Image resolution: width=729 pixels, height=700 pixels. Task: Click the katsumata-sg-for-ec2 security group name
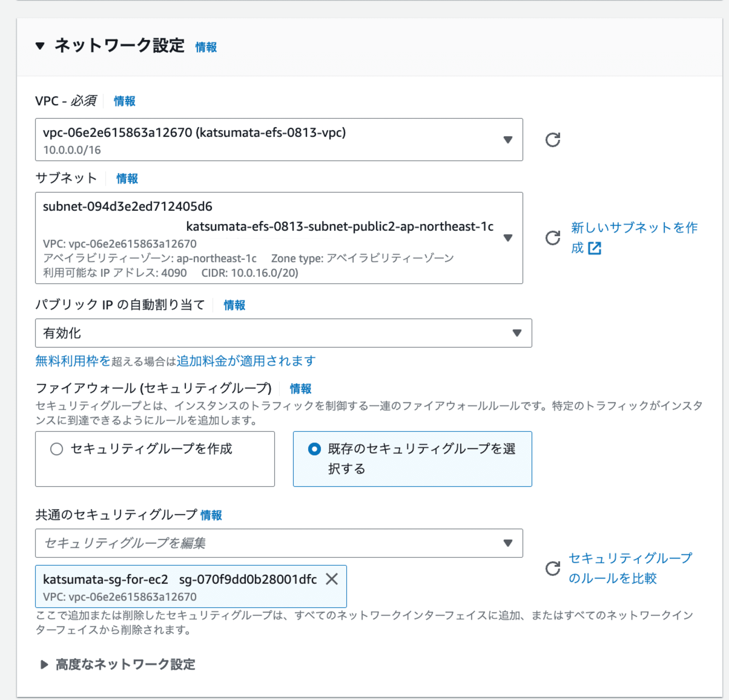coord(106,579)
